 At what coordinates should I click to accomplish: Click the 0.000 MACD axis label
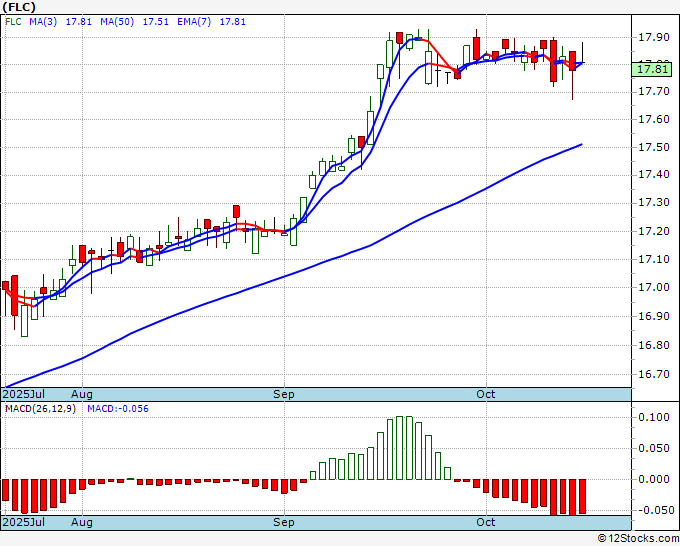click(x=654, y=479)
